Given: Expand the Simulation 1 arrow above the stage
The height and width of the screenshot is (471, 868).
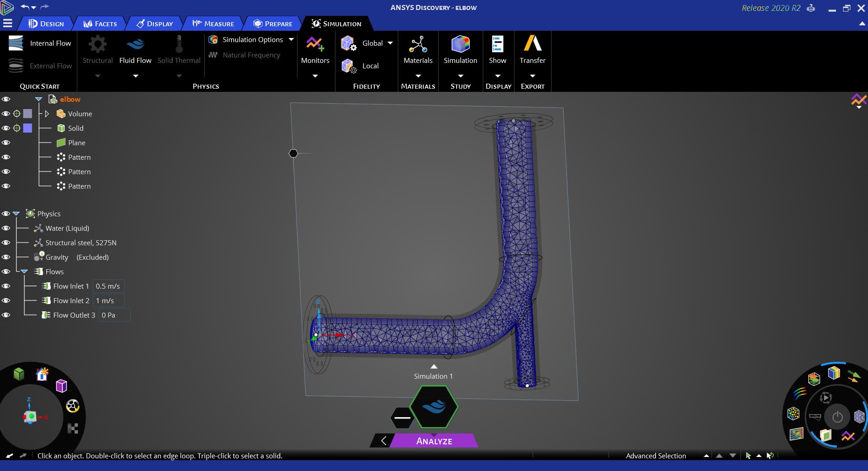Looking at the screenshot, I should (x=434, y=366).
